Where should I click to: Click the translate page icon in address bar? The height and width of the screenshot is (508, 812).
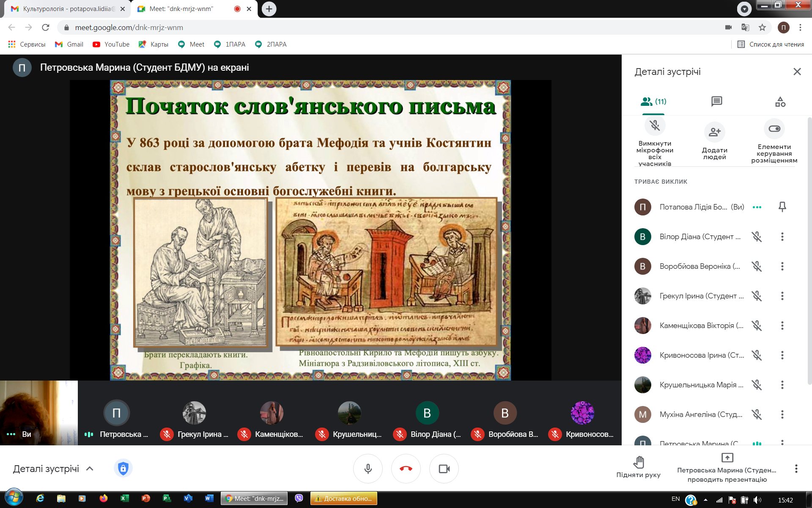tap(745, 28)
